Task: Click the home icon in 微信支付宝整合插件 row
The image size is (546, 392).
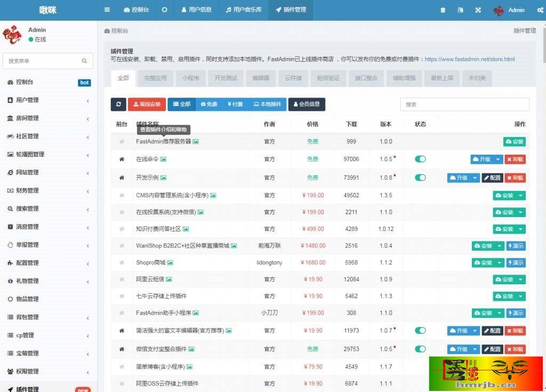Action: [122, 349]
